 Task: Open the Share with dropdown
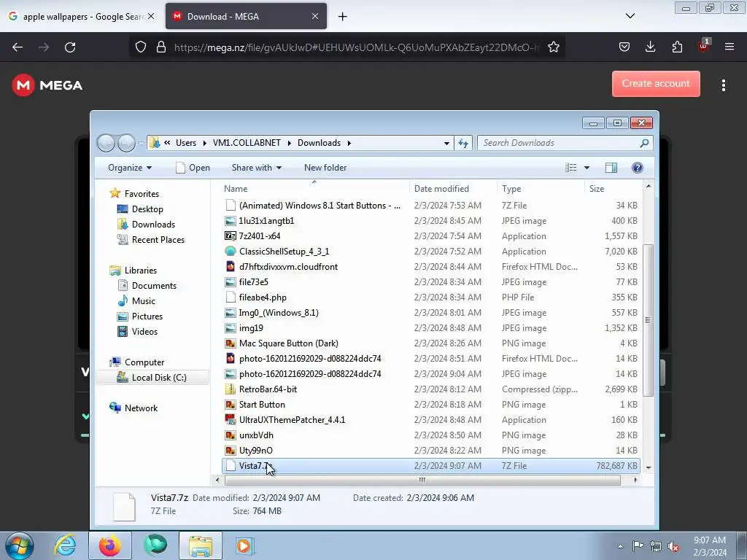256,168
